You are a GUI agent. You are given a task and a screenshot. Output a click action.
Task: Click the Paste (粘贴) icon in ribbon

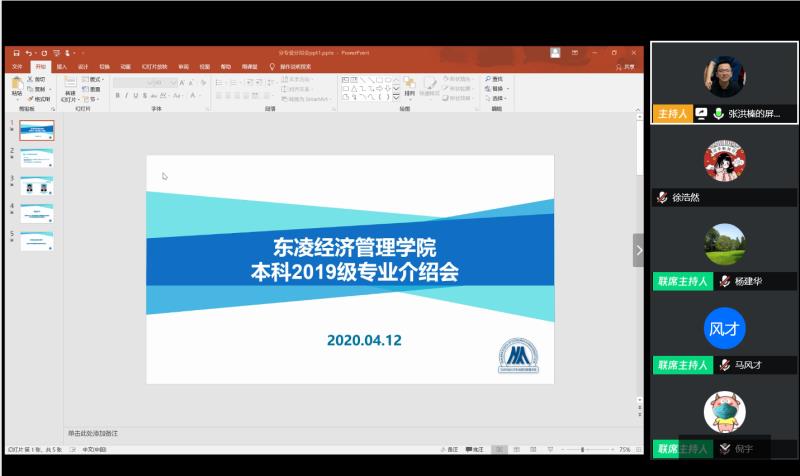pos(17,86)
